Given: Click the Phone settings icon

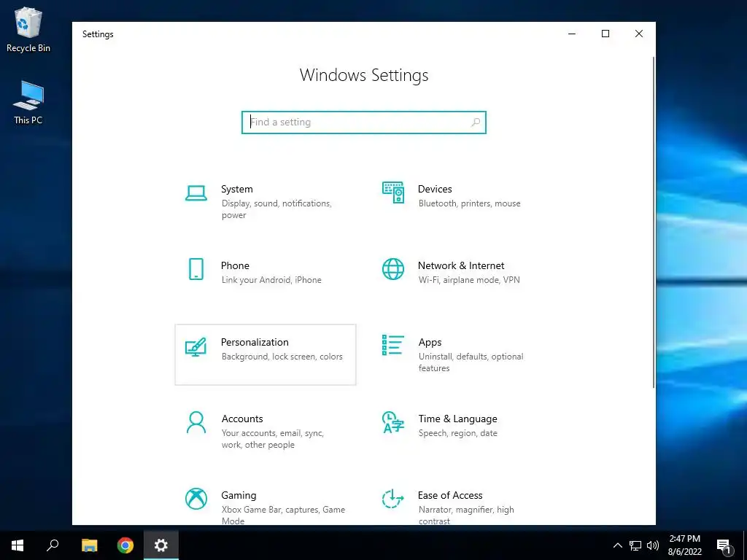Looking at the screenshot, I should (x=196, y=269).
